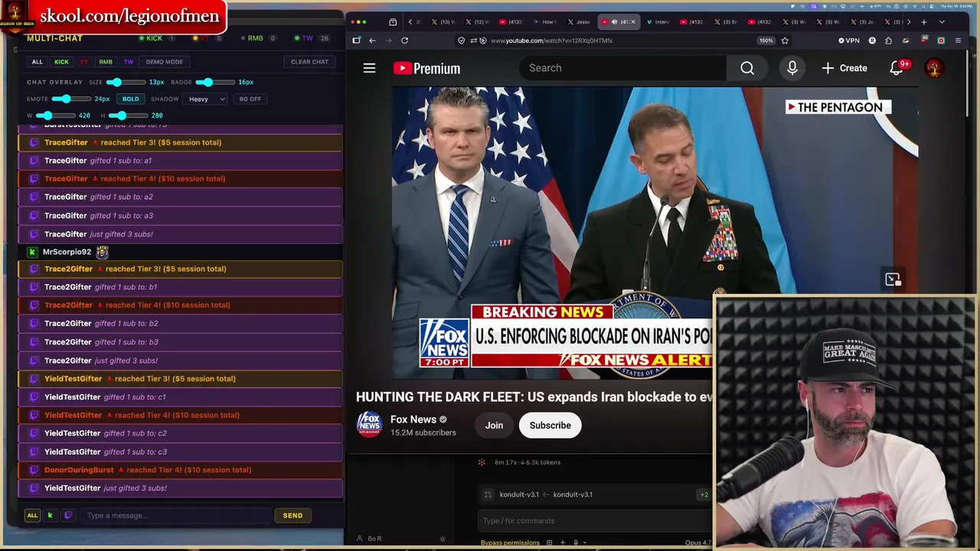Click the +2 changes badge
This screenshot has width=980, height=551.
tap(704, 494)
